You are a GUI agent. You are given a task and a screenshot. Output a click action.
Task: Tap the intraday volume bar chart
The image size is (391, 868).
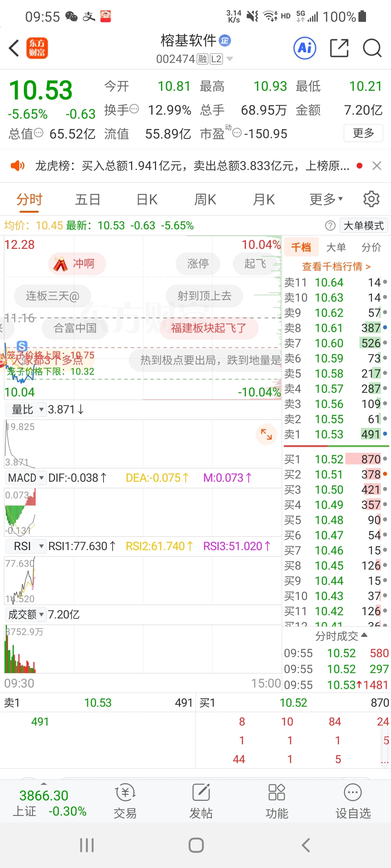[143, 649]
